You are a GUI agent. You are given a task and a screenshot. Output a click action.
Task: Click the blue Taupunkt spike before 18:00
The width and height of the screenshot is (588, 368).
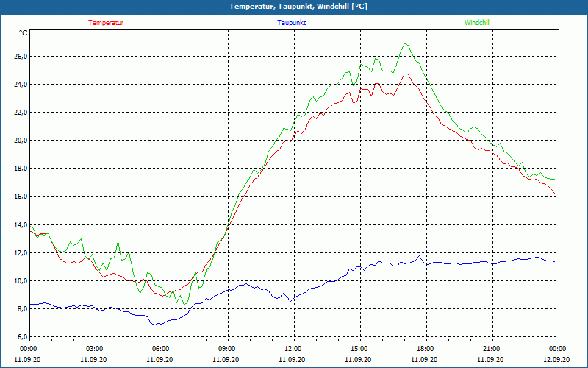point(419,256)
